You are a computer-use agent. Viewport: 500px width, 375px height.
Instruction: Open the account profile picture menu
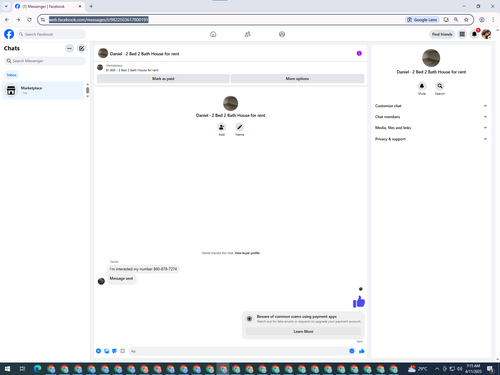click(486, 34)
